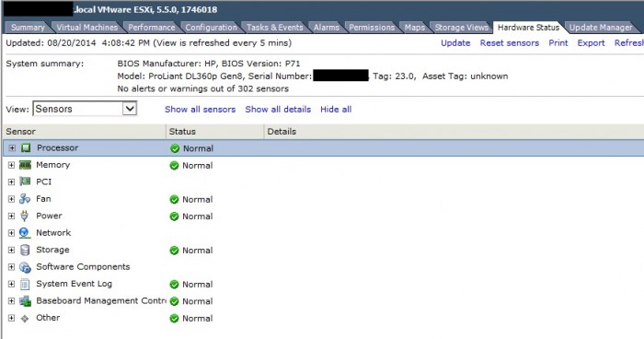Expand the Baseboard Management Controller node
This screenshot has height=339, width=644.
[x=11, y=300]
